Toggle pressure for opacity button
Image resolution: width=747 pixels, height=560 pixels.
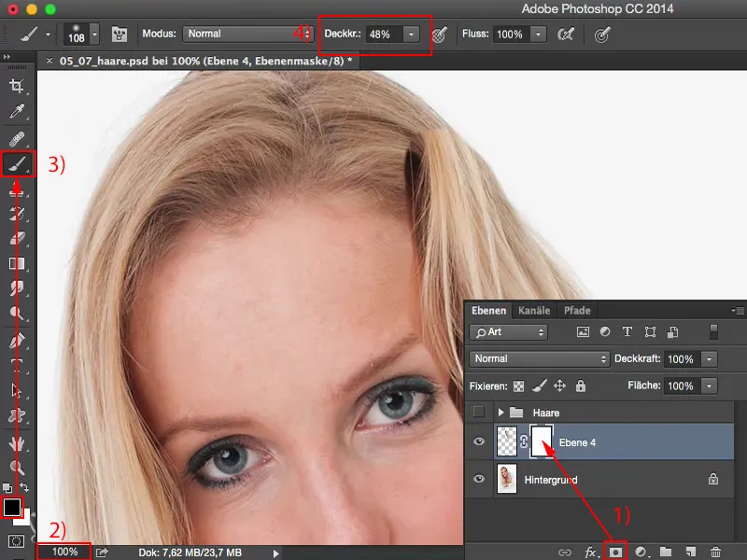pyautogui.click(x=439, y=35)
